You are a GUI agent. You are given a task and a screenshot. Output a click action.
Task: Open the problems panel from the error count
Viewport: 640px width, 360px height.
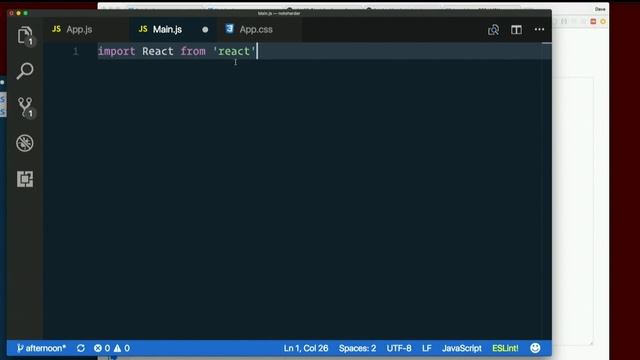pyautogui.click(x=102, y=348)
